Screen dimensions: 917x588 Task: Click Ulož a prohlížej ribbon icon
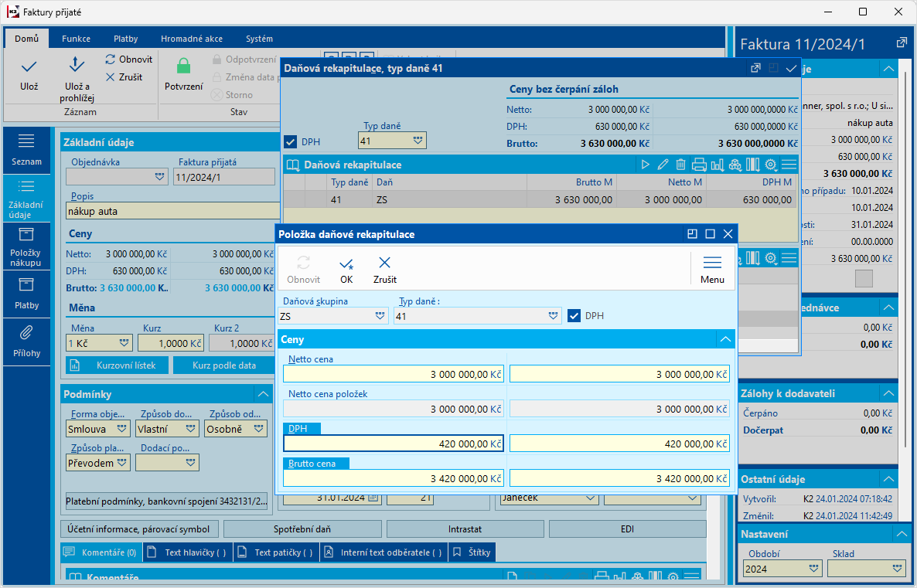(77, 66)
